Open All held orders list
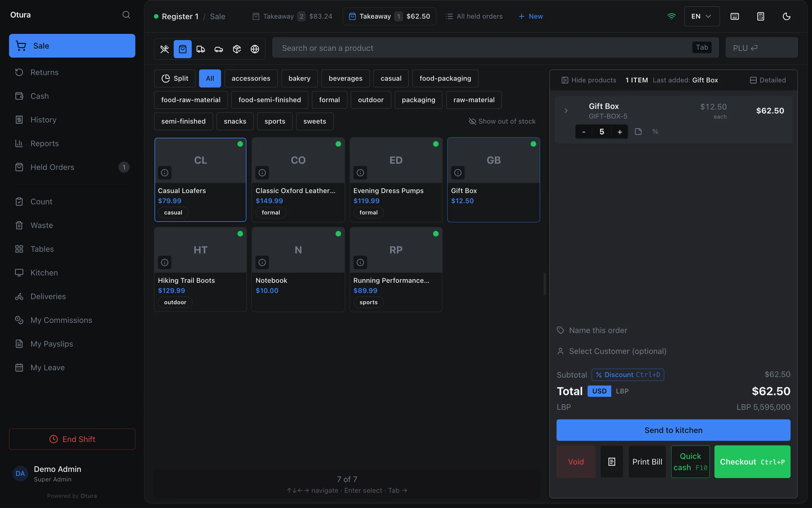This screenshot has height=508, width=812. pyautogui.click(x=474, y=16)
